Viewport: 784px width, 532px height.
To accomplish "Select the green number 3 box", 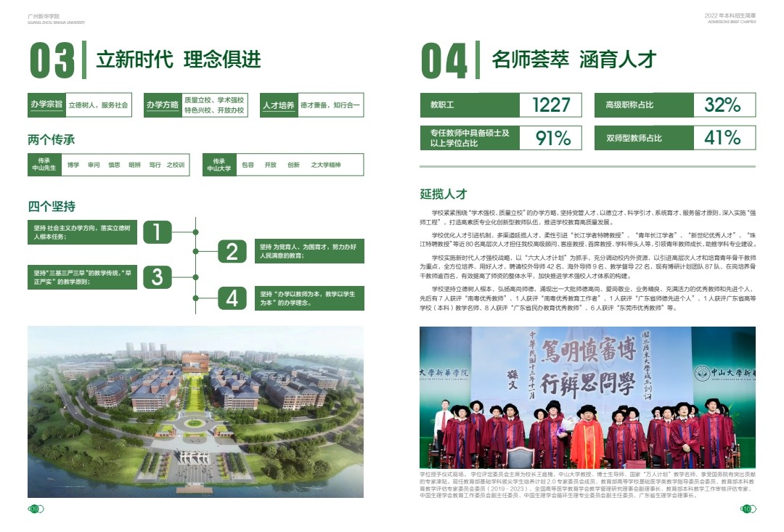I will [158, 277].
